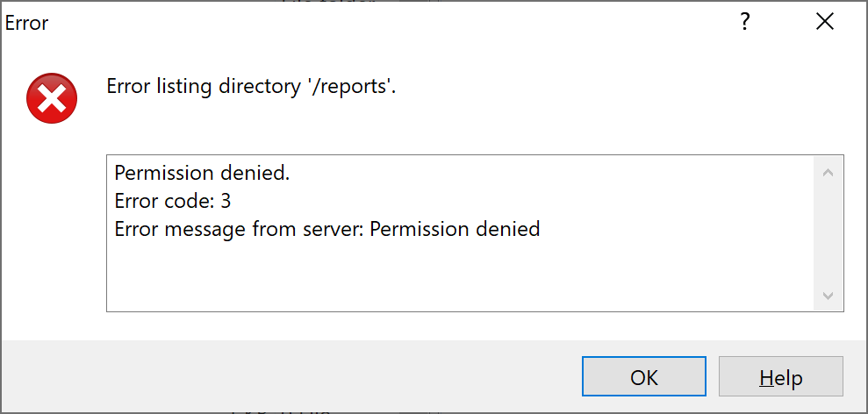Select the 'Error code: 3' line
This screenshot has width=868, height=414.
172,202
